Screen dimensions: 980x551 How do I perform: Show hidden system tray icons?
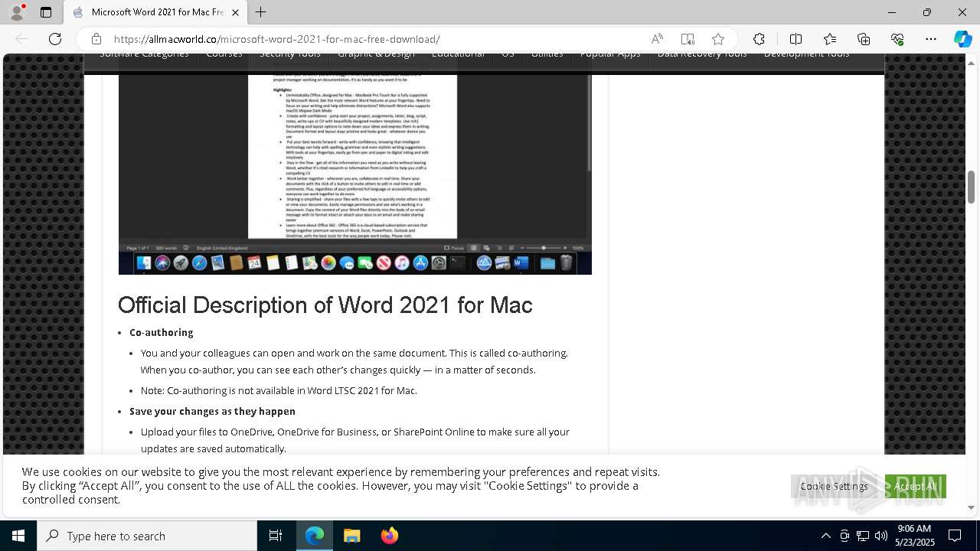(x=825, y=536)
